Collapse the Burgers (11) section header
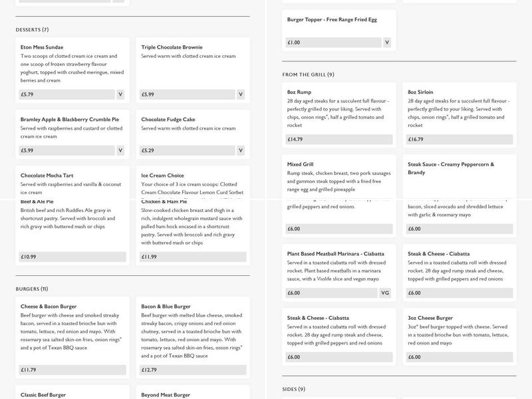 point(32,289)
